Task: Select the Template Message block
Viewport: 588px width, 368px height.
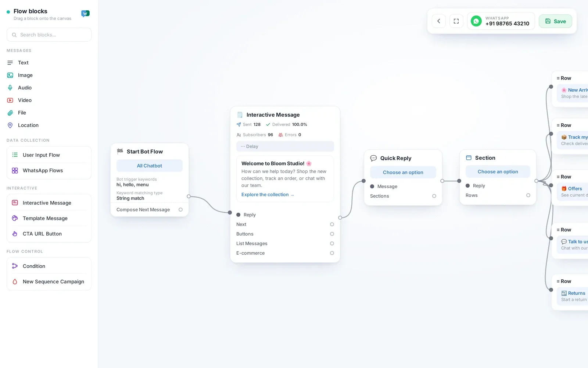Action: (49, 218)
